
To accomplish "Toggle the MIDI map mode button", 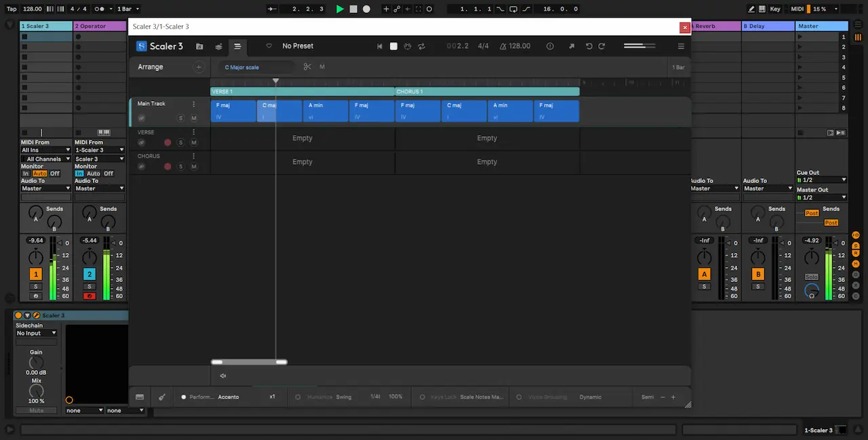I will click(797, 9).
